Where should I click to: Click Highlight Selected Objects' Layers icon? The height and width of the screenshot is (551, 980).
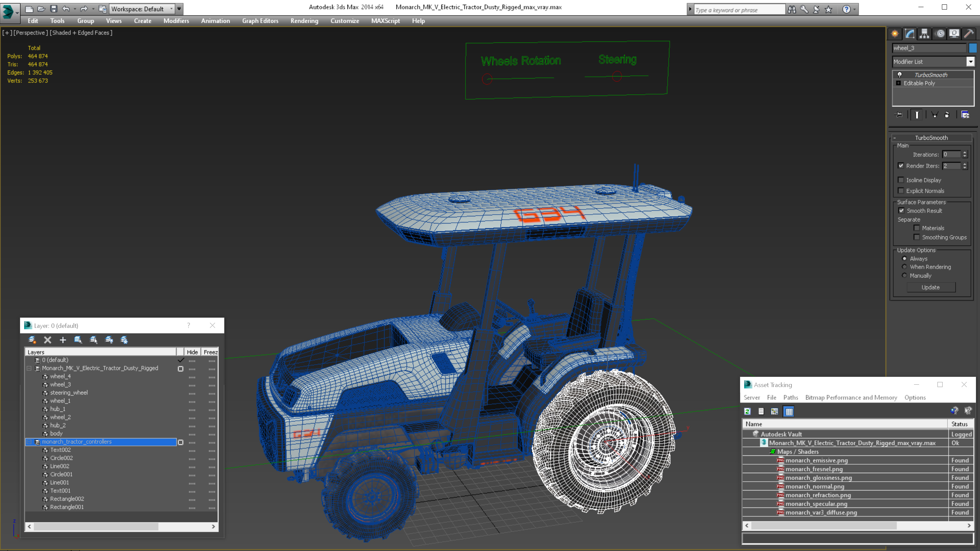click(94, 340)
